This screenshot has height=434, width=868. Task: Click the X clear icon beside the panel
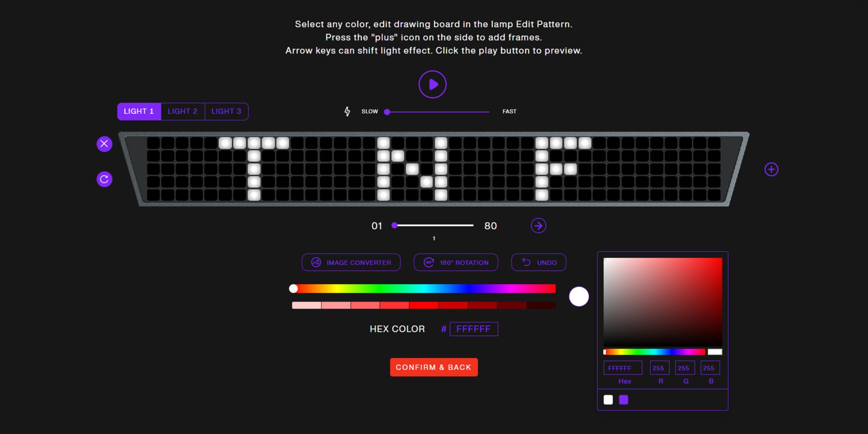coord(104,144)
